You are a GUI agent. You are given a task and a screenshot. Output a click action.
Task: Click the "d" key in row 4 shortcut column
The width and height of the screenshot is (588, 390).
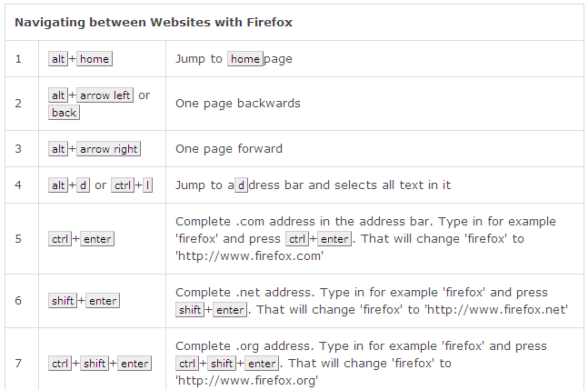click(x=83, y=185)
